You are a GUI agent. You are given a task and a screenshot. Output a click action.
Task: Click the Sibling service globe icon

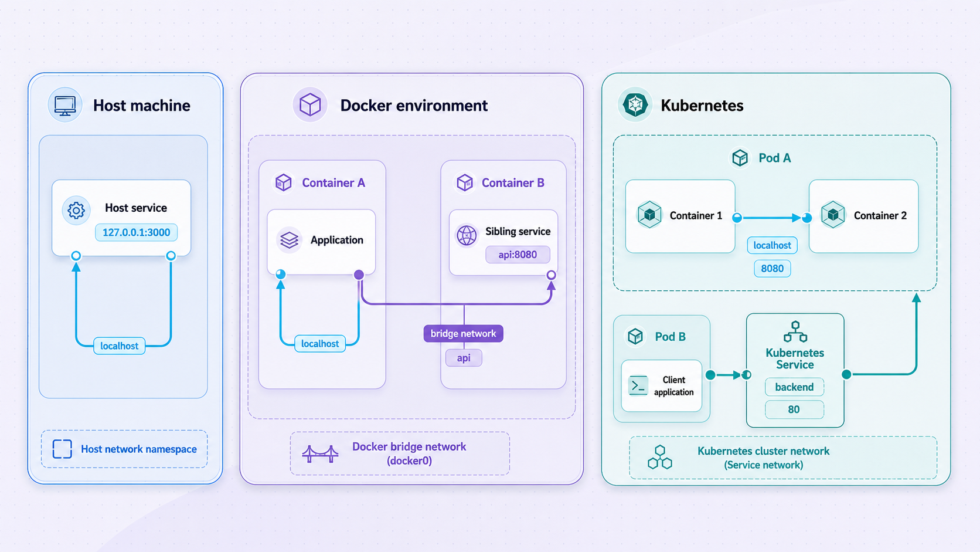tap(467, 235)
